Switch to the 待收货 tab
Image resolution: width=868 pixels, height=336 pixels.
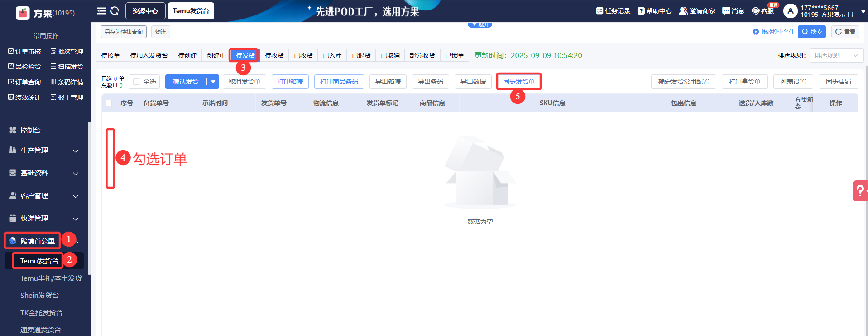(x=274, y=55)
